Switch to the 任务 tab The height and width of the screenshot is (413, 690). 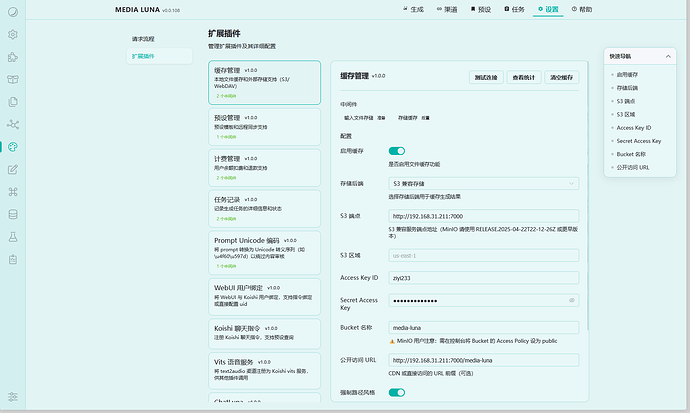(x=514, y=8)
